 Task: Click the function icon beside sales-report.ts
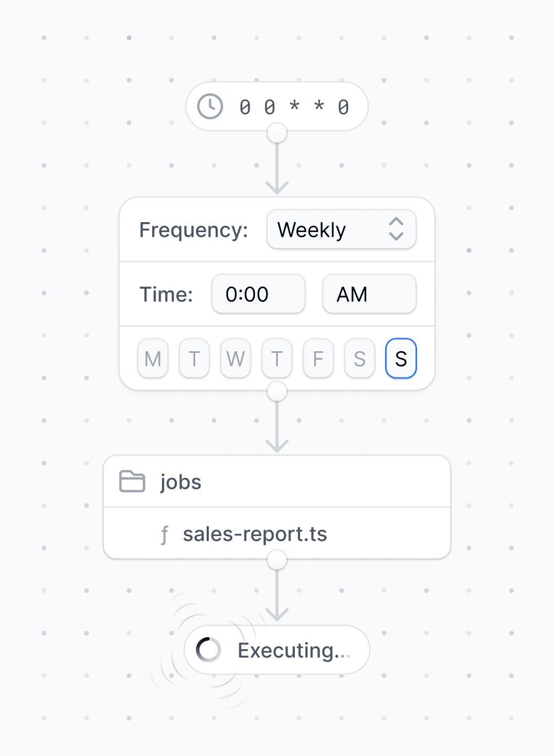pos(165,535)
